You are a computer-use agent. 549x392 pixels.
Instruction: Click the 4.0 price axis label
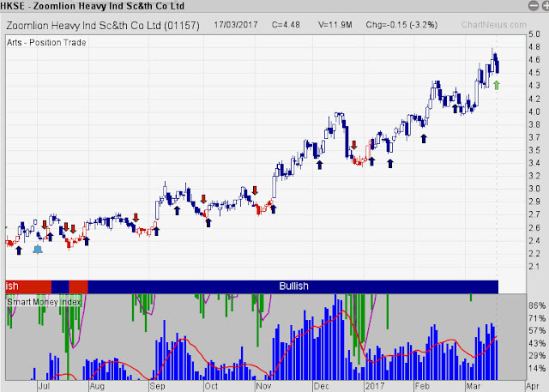click(534, 112)
